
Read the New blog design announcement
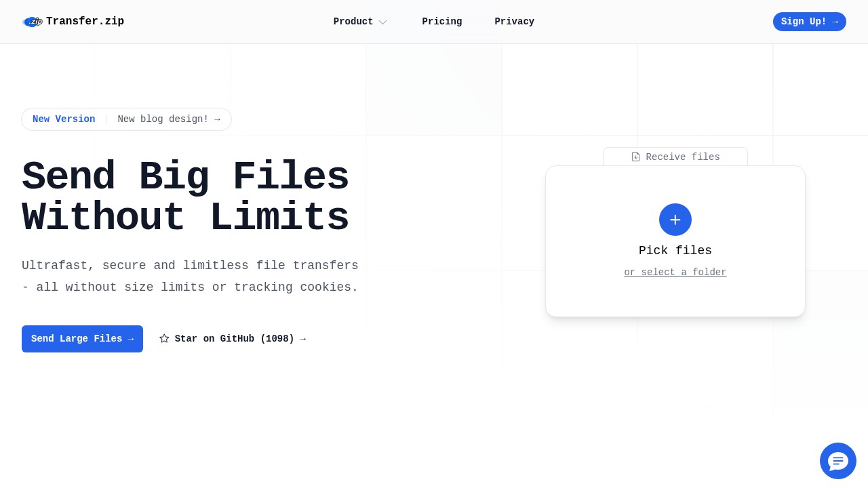pyautogui.click(x=169, y=119)
